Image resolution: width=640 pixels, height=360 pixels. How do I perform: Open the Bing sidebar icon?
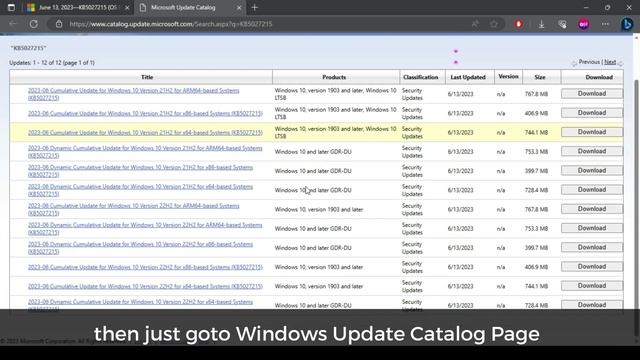[627, 24]
